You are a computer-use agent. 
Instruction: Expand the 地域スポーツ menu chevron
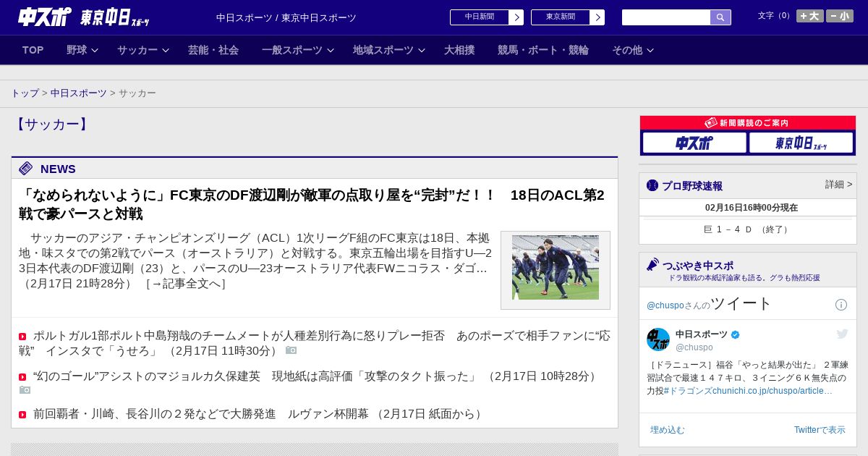(422, 50)
